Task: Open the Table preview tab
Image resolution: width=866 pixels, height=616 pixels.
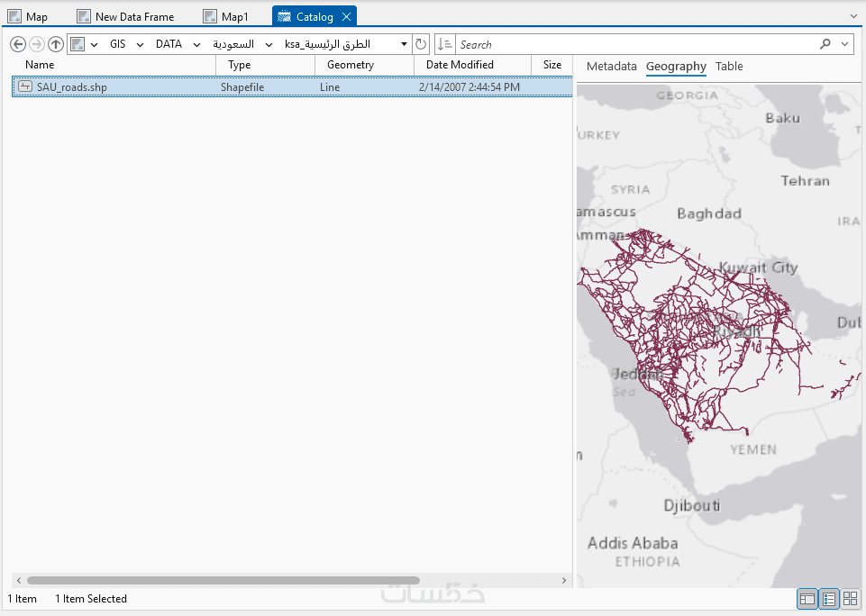Action: [729, 66]
